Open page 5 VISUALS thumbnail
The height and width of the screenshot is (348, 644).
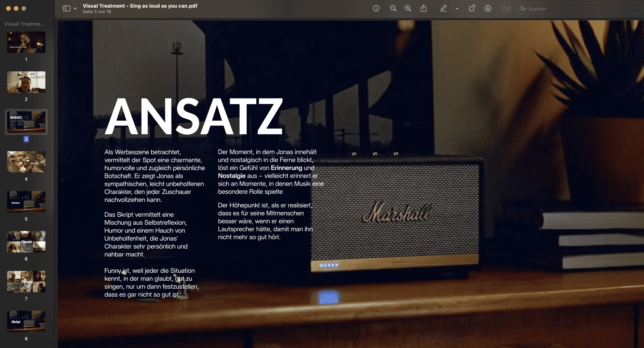[26, 202]
